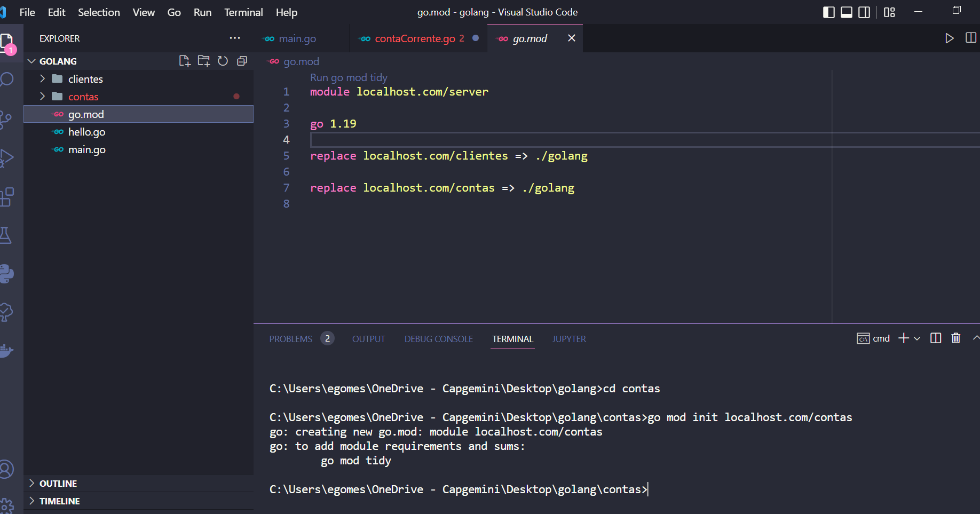This screenshot has height=514, width=980.
Task: Open the Testing beaker icon
Action: [x=5, y=235]
